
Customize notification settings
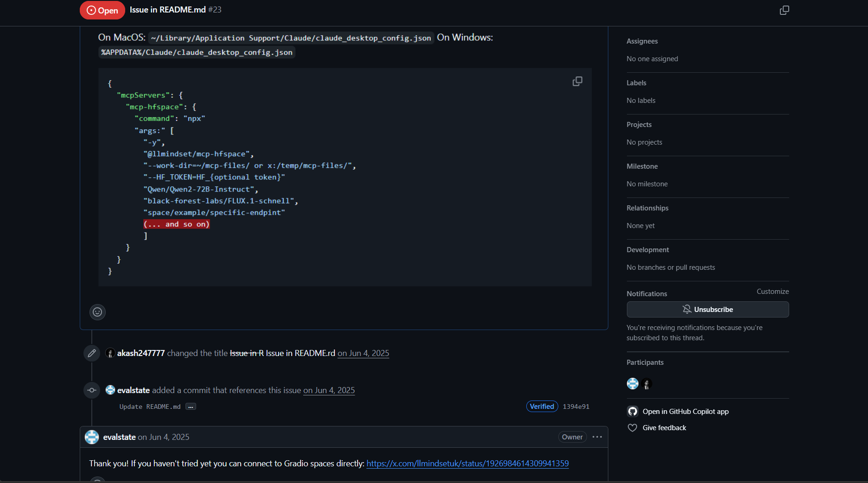click(772, 292)
